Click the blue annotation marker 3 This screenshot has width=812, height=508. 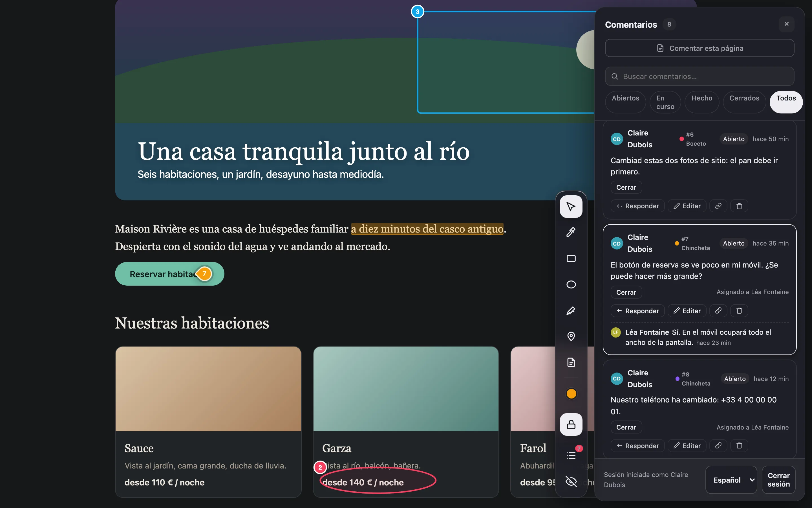[417, 12]
